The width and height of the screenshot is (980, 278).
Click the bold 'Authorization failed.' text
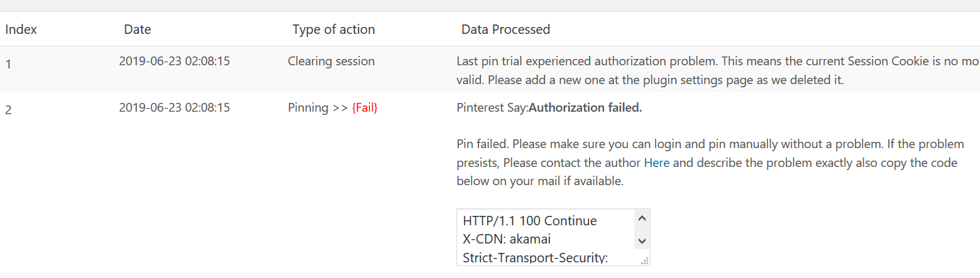585,107
